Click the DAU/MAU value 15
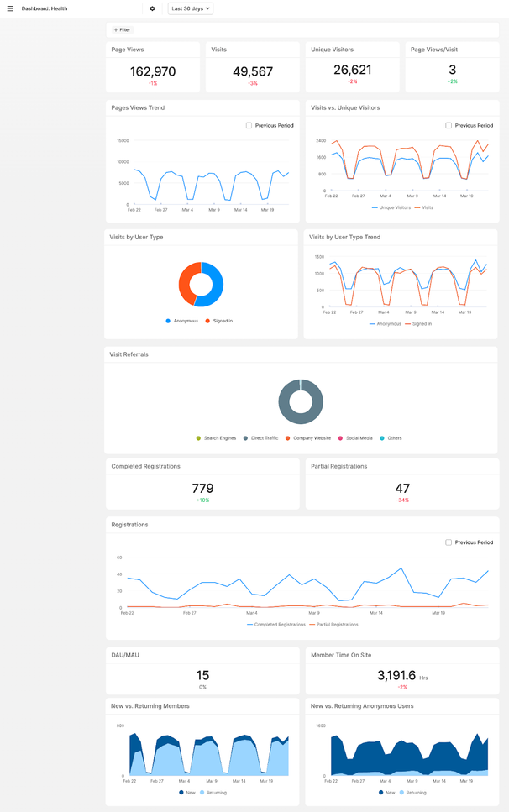This screenshot has width=509, height=812. pos(202,675)
